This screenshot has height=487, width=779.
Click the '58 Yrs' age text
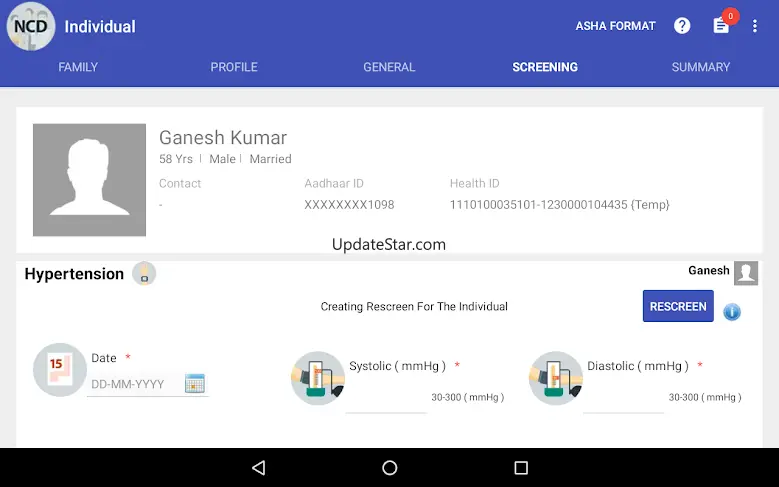[176, 159]
